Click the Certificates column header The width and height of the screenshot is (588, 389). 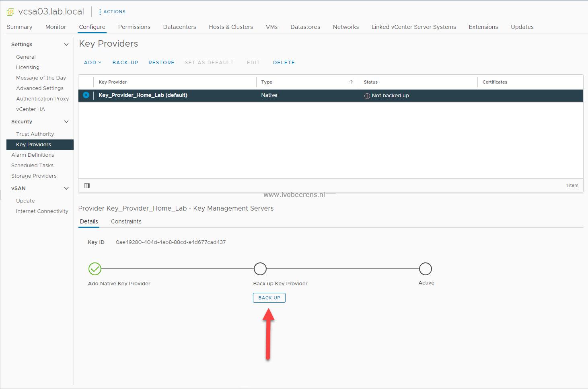pyautogui.click(x=495, y=82)
